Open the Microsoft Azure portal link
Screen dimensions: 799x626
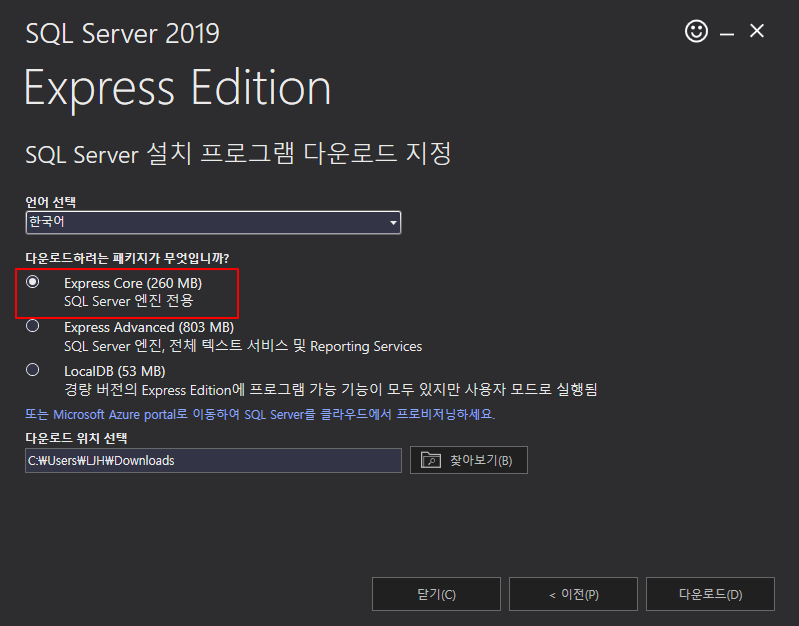[260, 414]
